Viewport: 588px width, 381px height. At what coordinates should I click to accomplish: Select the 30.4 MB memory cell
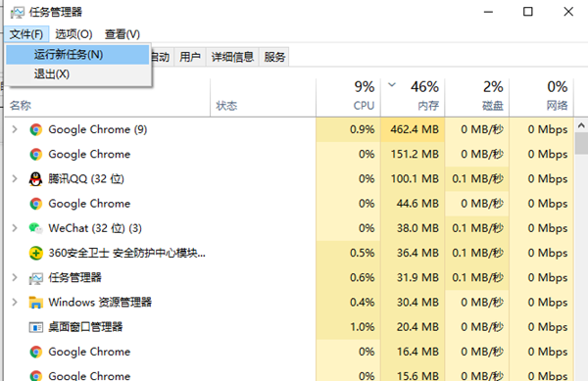point(413,303)
